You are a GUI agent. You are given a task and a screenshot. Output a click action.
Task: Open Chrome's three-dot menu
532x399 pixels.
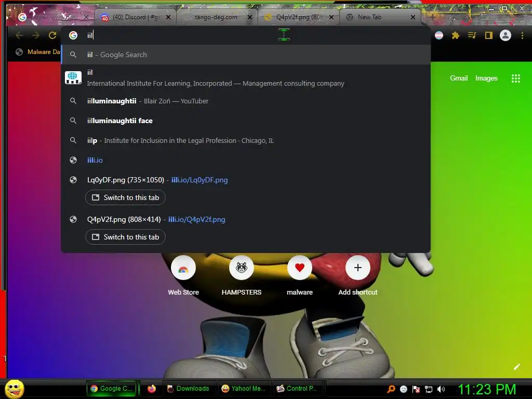(522, 35)
